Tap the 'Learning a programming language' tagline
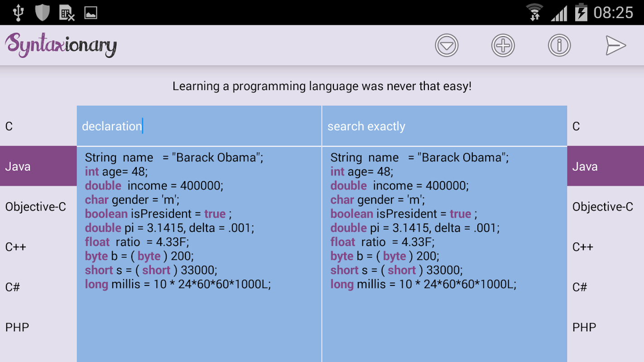The height and width of the screenshot is (362, 644). click(x=322, y=86)
